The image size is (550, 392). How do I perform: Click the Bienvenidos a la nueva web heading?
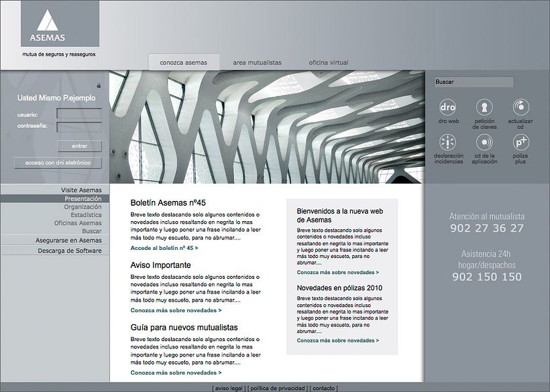click(340, 216)
